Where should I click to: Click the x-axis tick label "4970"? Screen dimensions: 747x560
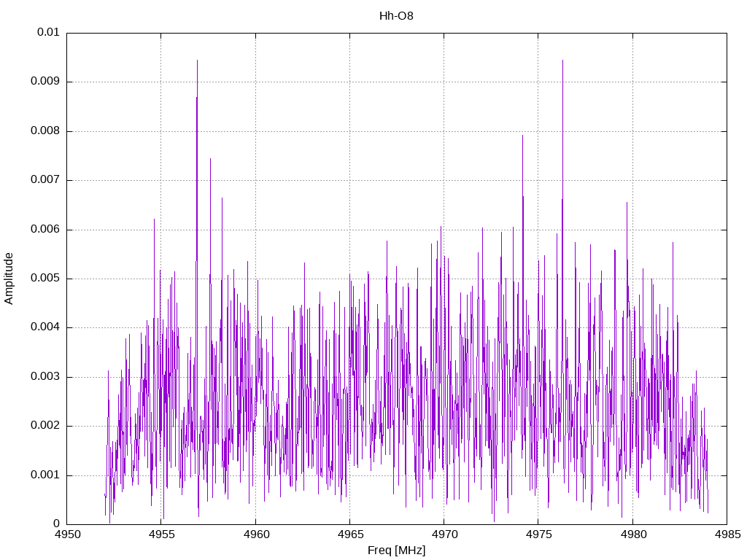coord(444,534)
